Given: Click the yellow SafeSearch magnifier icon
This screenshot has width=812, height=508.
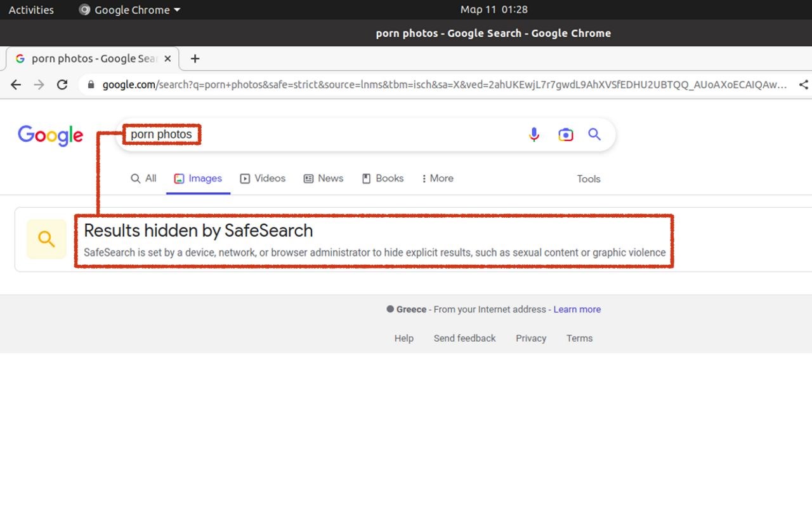Looking at the screenshot, I should (46, 239).
